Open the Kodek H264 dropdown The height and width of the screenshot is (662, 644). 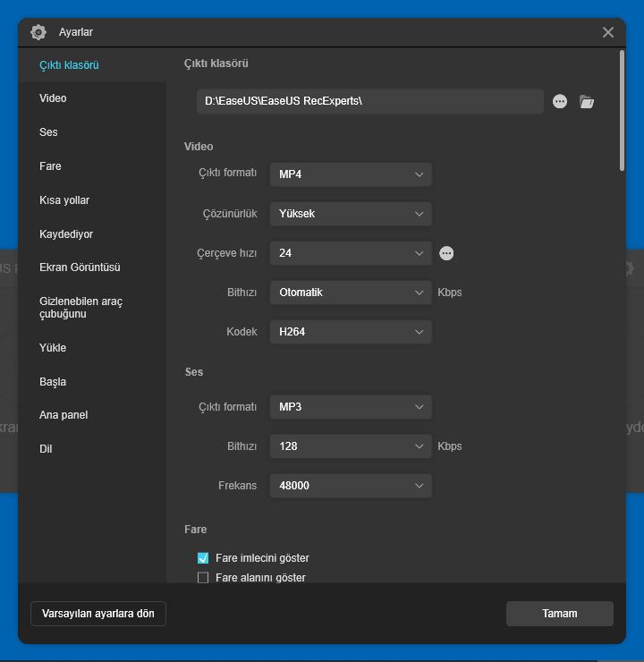351,332
